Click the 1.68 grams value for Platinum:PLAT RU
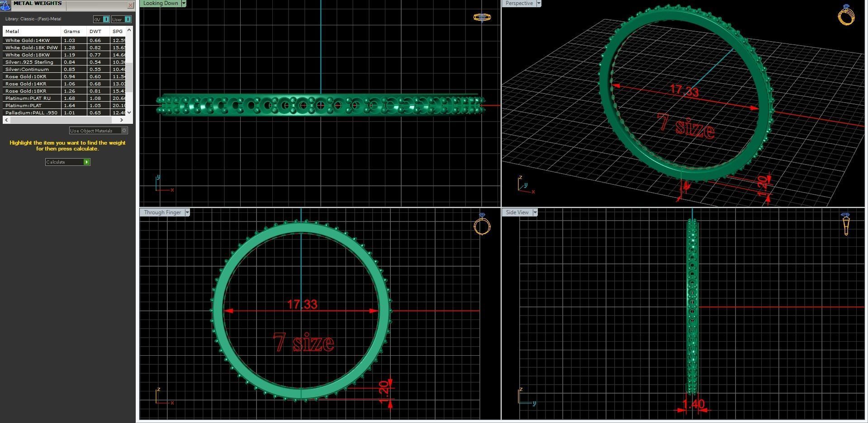 point(69,98)
